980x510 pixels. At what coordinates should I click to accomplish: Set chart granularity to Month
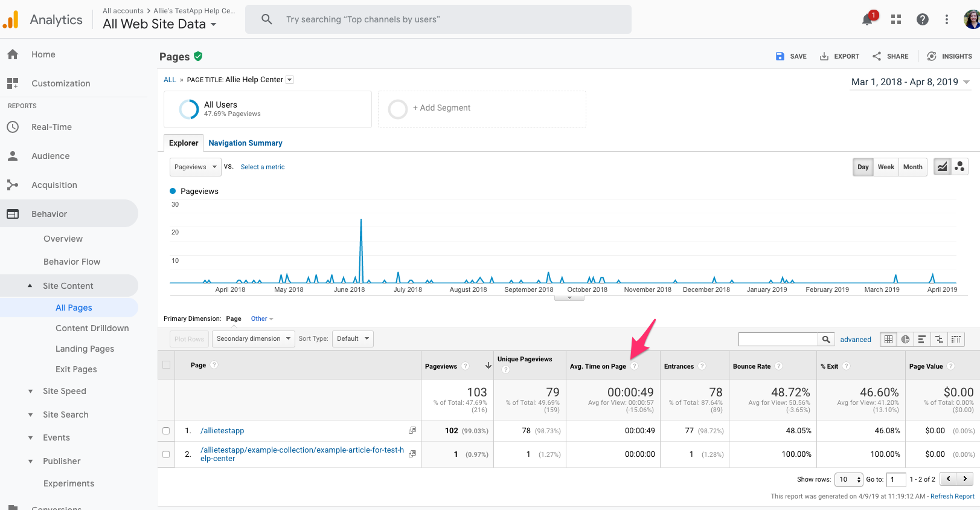click(912, 167)
